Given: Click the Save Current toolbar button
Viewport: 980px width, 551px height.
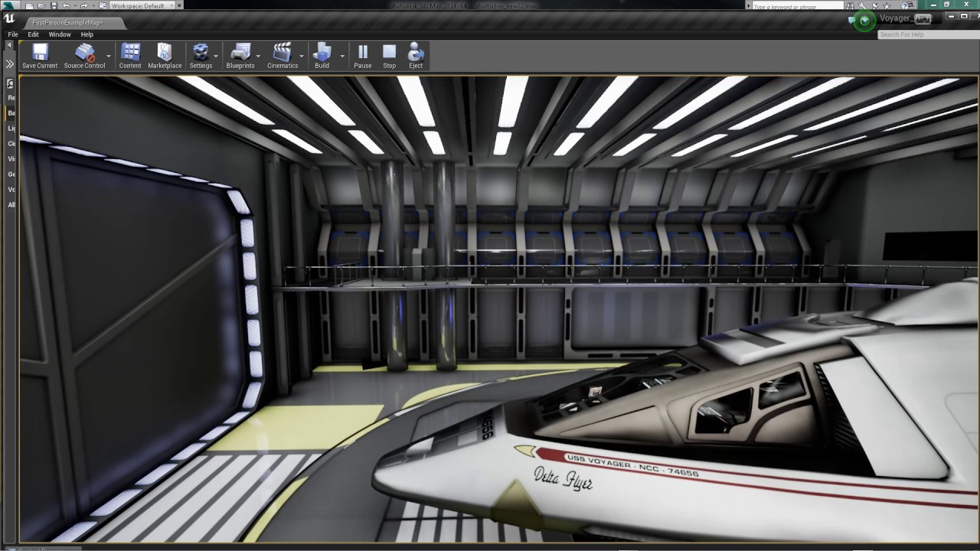Looking at the screenshot, I should [40, 56].
